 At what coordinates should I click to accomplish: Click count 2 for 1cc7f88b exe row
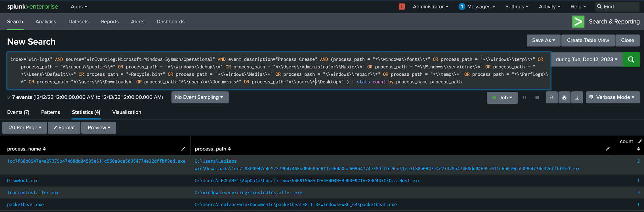pyautogui.click(x=638, y=161)
